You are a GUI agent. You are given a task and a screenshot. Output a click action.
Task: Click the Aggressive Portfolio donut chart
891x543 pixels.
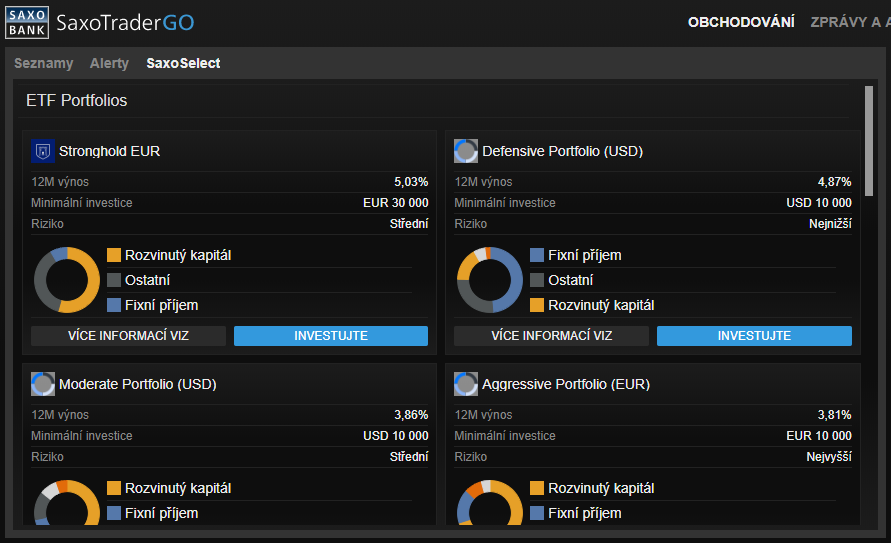point(490,503)
